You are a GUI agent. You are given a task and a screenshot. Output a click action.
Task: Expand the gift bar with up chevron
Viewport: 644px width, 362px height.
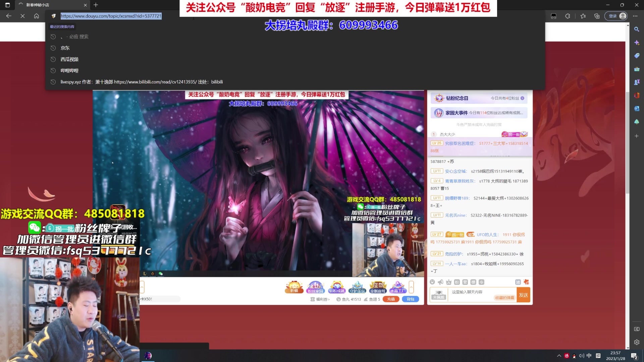point(411,287)
